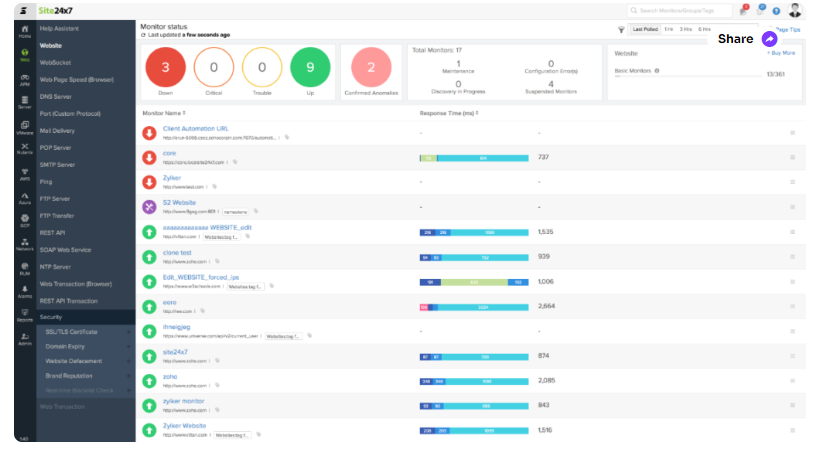Viewport: 840px width, 456px height.
Task: Open the Page Tips link
Action: tap(788, 29)
